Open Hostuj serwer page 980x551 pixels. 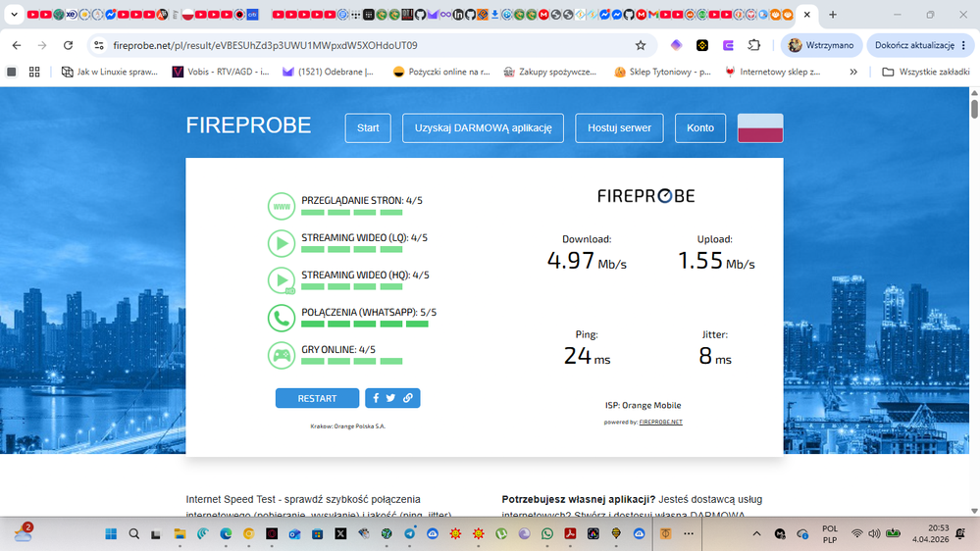click(619, 128)
